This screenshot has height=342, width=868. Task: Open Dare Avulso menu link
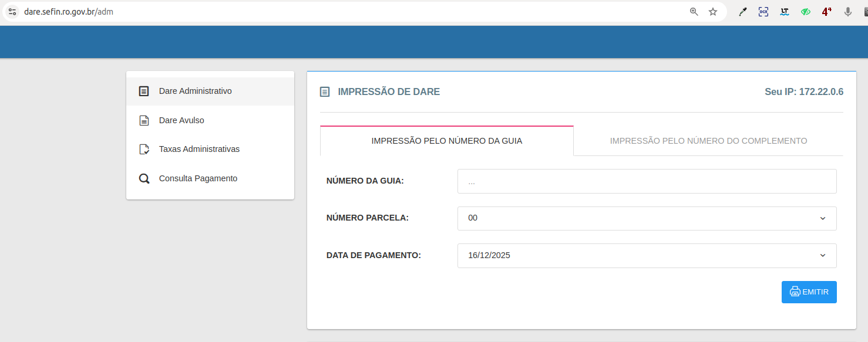(181, 120)
